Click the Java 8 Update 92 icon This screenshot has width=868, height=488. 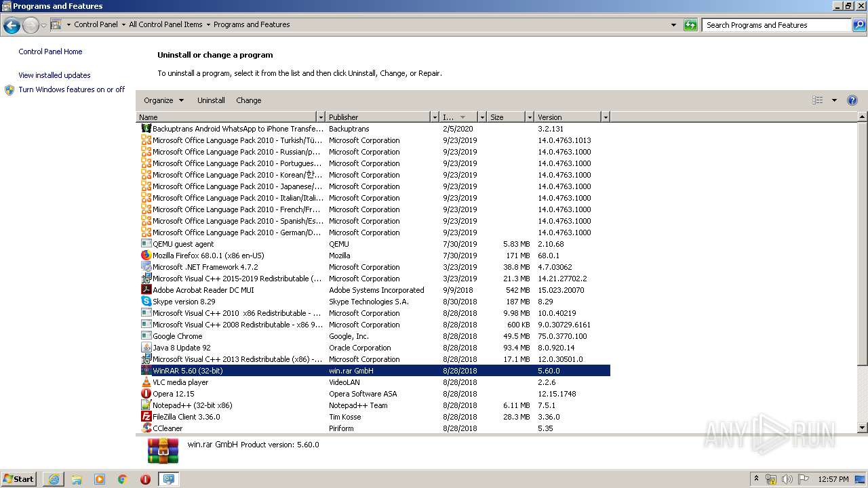point(146,348)
